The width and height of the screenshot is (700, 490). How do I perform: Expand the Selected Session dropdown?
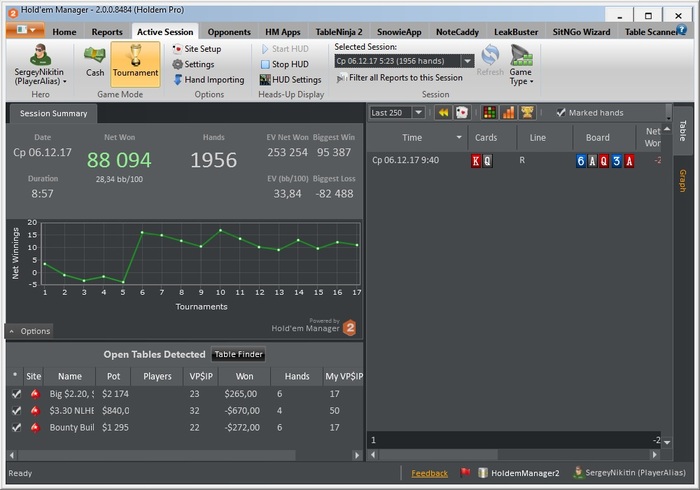467,61
